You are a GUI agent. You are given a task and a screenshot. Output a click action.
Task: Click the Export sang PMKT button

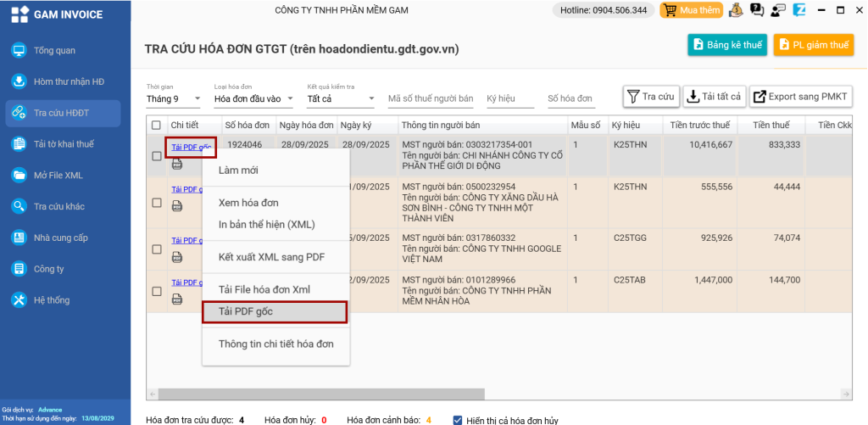[800, 97]
